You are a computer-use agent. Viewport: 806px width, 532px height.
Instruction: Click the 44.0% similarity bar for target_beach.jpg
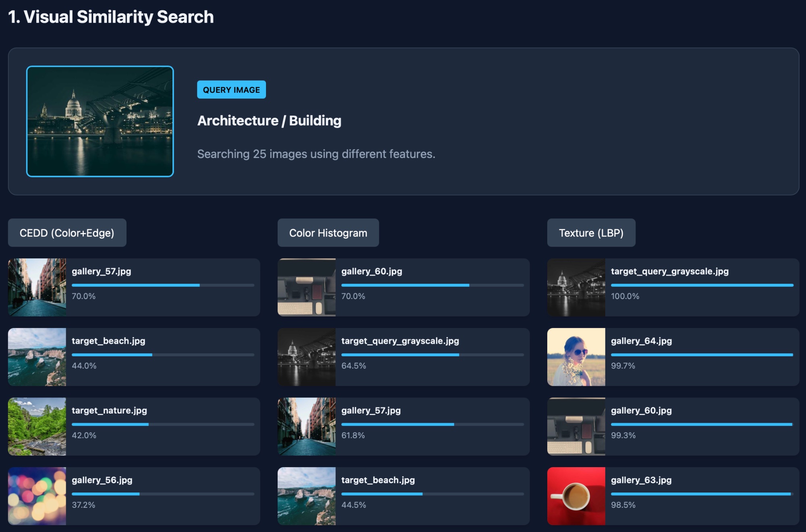163,355
